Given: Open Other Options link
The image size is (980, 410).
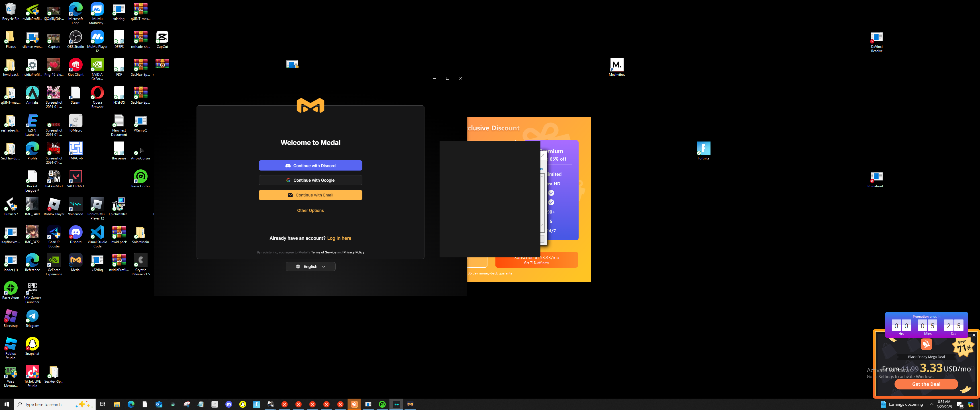Looking at the screenshot, I should point(310,210).
